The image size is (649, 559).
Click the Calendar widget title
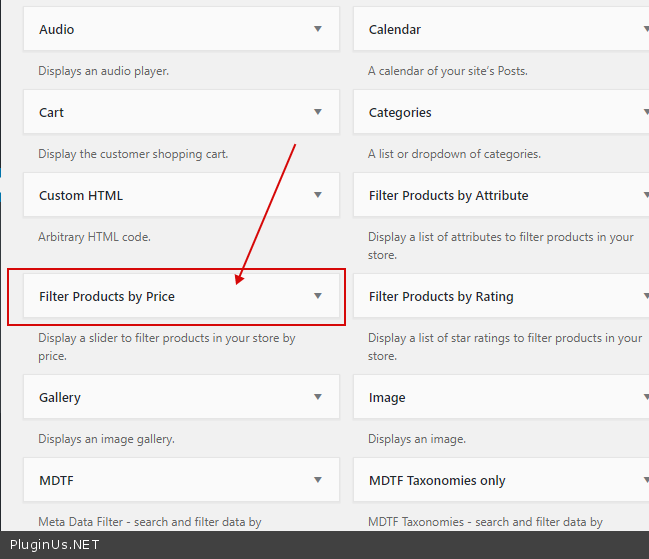click(395, 29)
